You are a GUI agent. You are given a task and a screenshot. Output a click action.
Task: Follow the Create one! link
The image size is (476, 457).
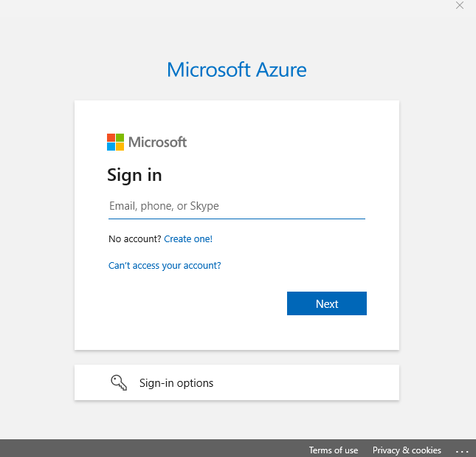click(188, 239)
